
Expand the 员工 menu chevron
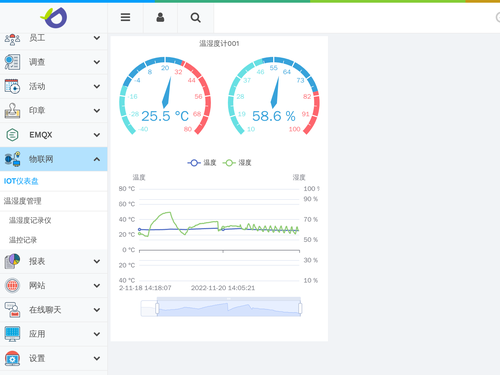(97, 38)
